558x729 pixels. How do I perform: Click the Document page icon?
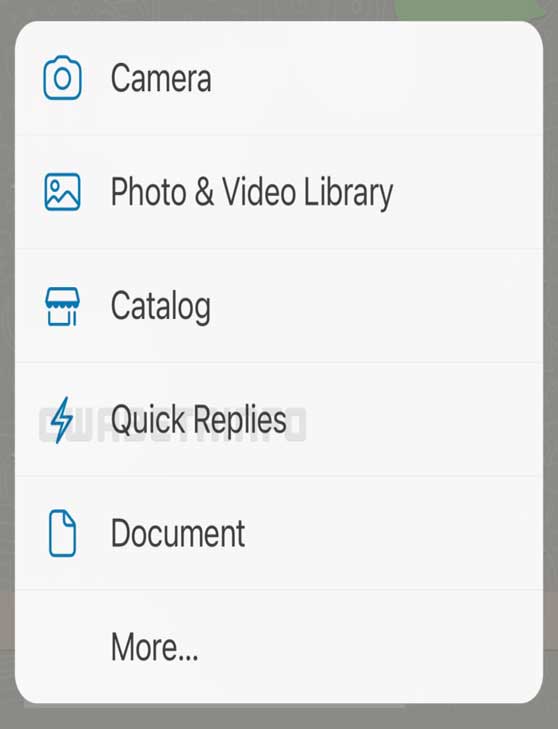[x=62, y=533]
